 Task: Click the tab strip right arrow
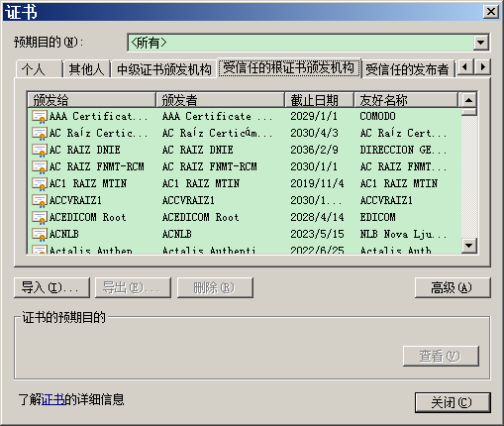click(482, 67)
